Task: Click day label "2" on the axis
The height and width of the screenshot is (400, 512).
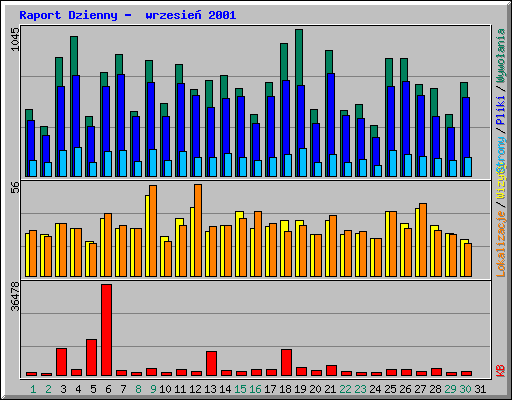Action: click(48, 389)
